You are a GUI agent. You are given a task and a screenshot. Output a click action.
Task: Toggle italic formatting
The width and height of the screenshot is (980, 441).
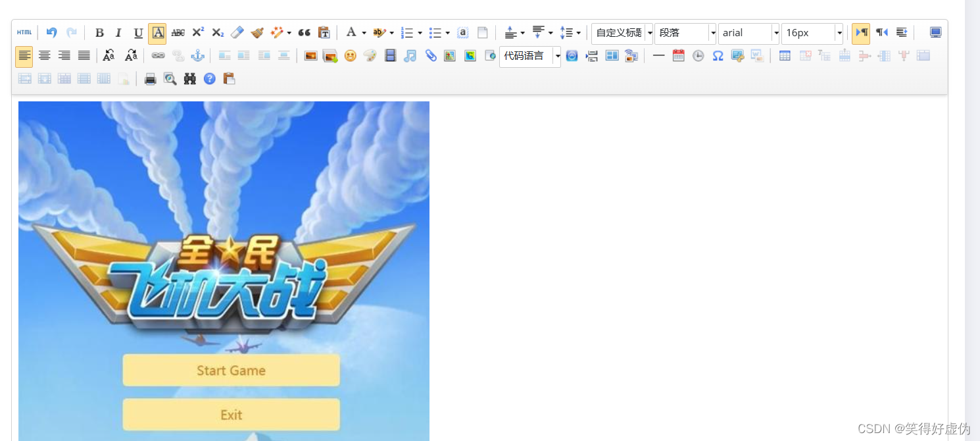click(118, 33)
